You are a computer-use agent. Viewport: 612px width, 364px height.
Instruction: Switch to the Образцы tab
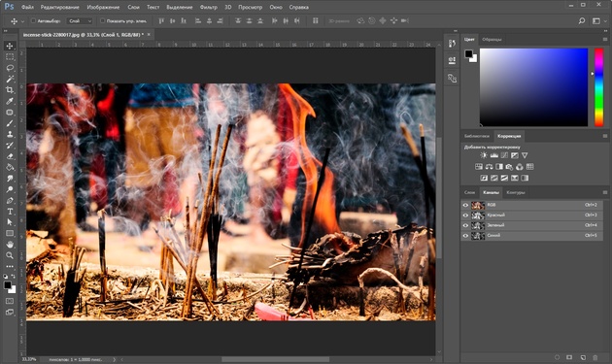pyautogui.click(x=492, y=40)
